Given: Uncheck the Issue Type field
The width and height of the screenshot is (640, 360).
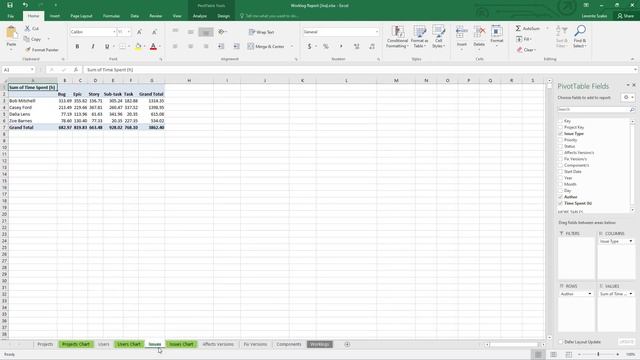Looking at the screenshot, I should tap(560, 134).
